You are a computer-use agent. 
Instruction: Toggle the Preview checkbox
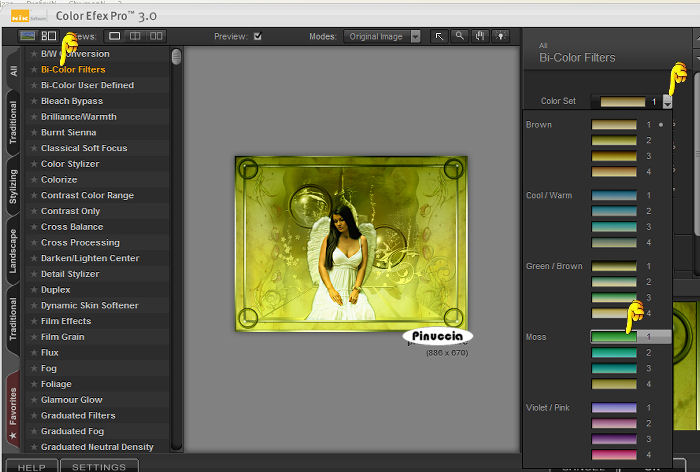258,36
